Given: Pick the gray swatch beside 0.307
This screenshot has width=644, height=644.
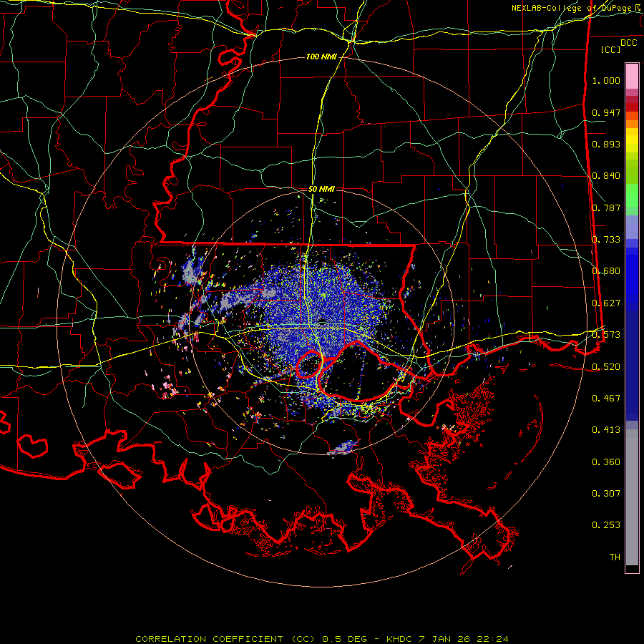Looking at the screenshot, I should point(632,497).
